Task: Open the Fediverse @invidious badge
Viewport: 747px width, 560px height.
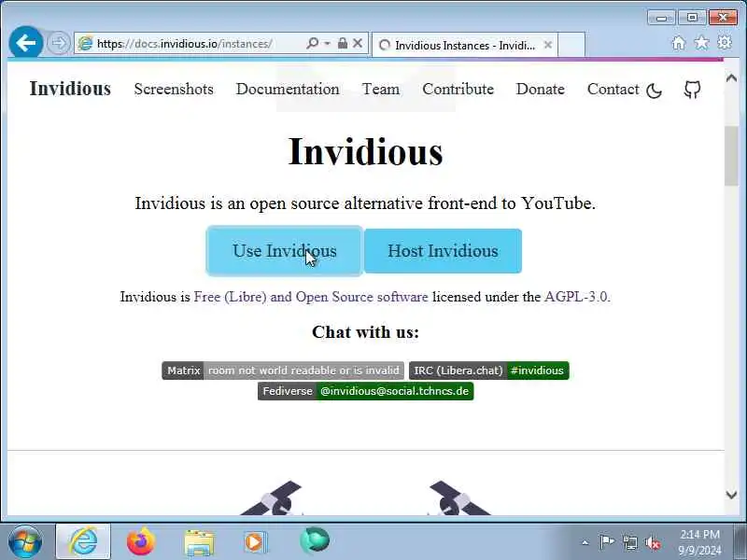Action: point(365,391)
